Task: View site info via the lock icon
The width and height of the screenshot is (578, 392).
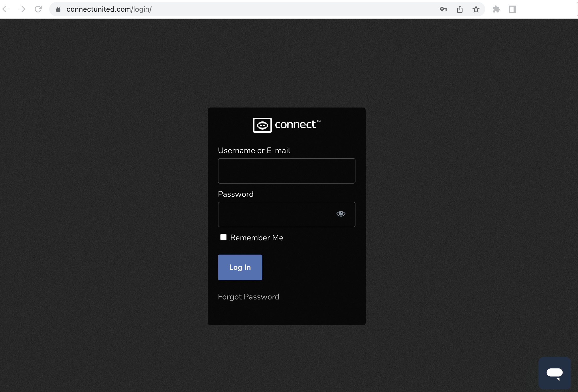Action: [x=58, y=9]
